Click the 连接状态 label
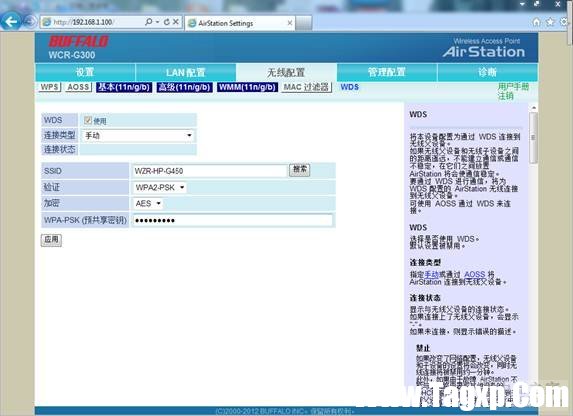Screen dimensions: 573x416 click(x=60, y=149)
